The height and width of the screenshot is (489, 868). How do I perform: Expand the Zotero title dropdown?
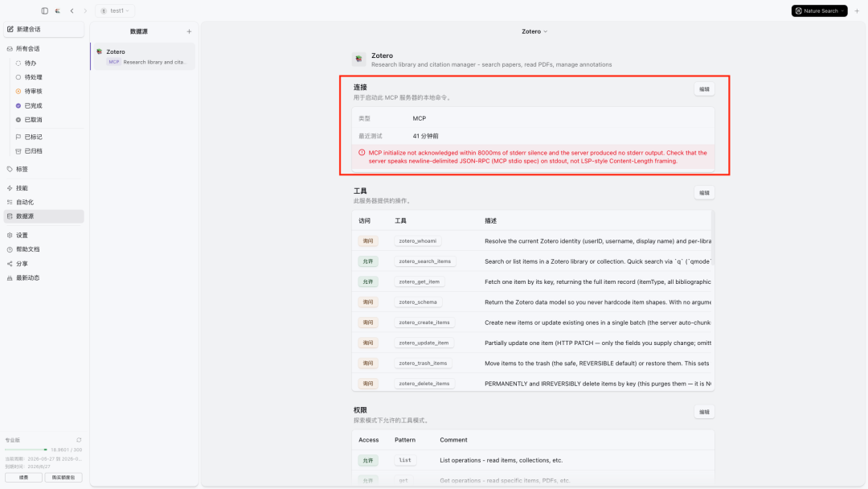pyautogui.click(x=534, y=31)
